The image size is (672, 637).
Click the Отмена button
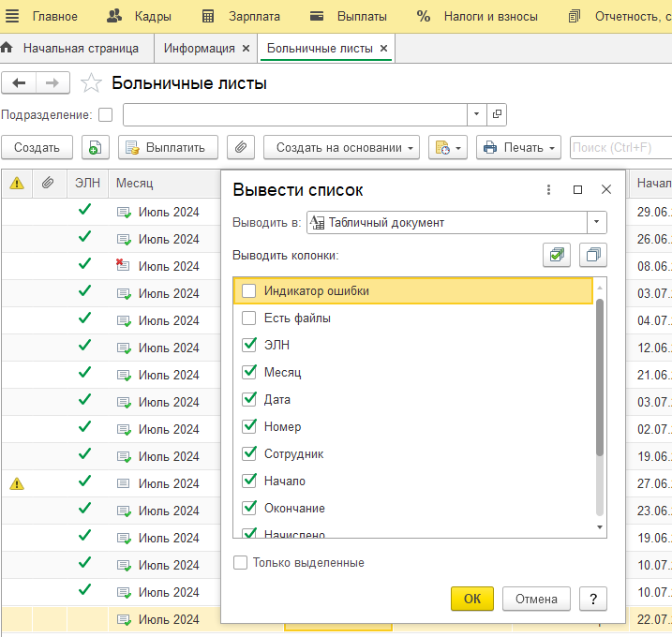[x=536, y=599]
